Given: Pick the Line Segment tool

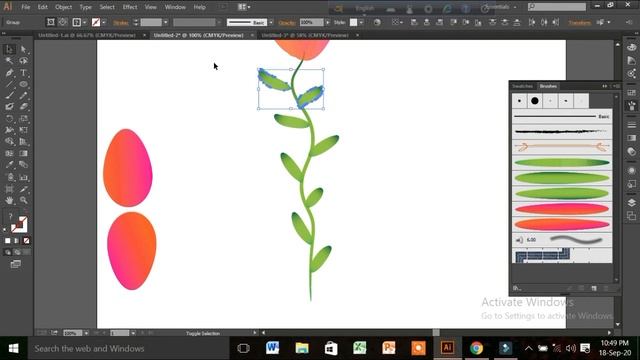Looking at the screenshot, I should click(10, 84).
